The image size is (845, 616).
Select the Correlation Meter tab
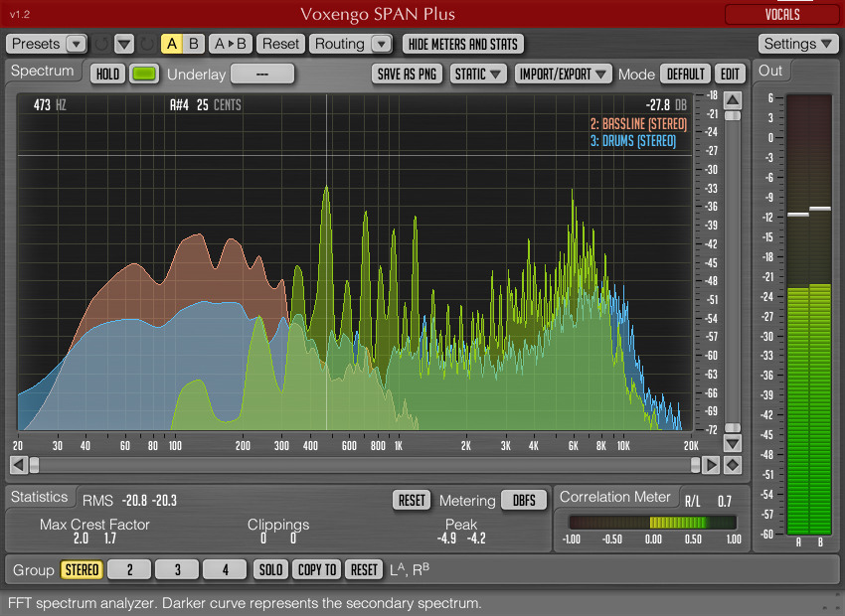point(615,497)
